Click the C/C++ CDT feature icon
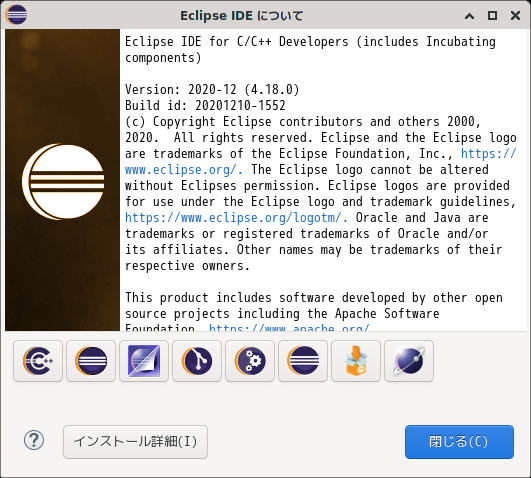This screenshot has width=531, height=478. pos(38,361)
